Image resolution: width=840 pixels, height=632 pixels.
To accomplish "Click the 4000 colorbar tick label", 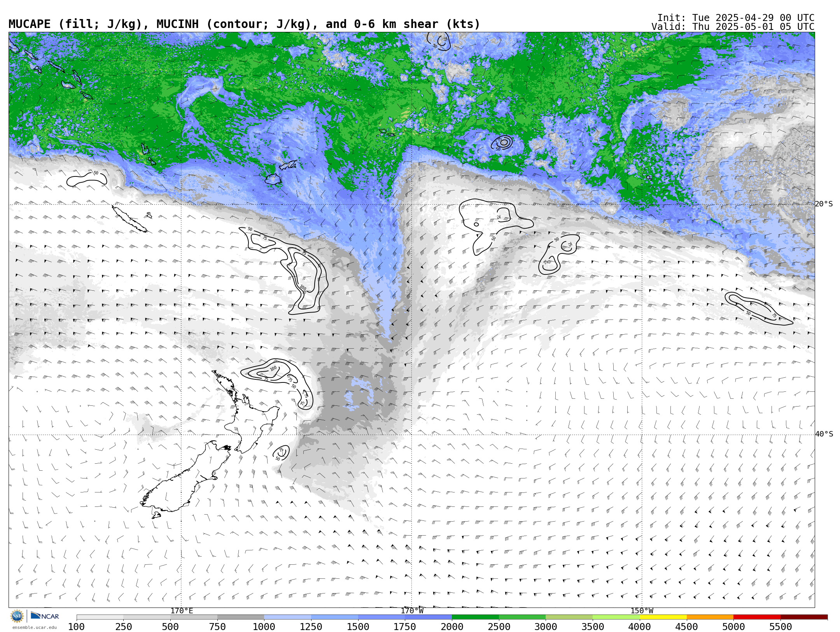I will [640, 627].
